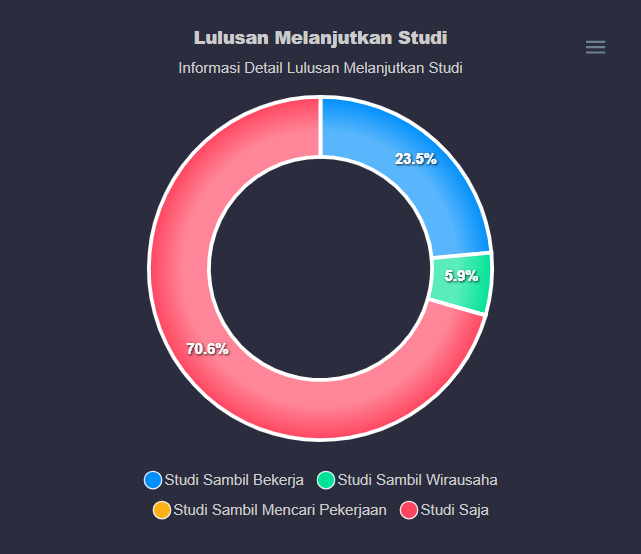Click the empty center of the donut
This screenshot has width=641, height=554.
[320, 270]
